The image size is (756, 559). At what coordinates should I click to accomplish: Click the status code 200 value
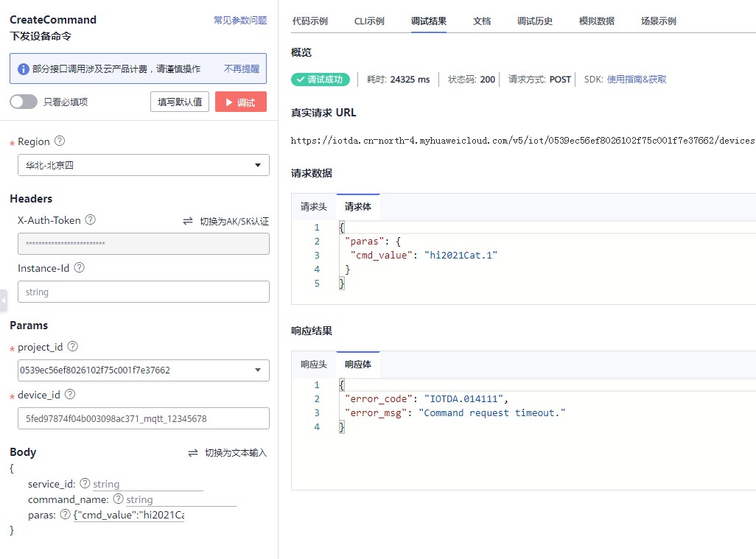point(488,80)
